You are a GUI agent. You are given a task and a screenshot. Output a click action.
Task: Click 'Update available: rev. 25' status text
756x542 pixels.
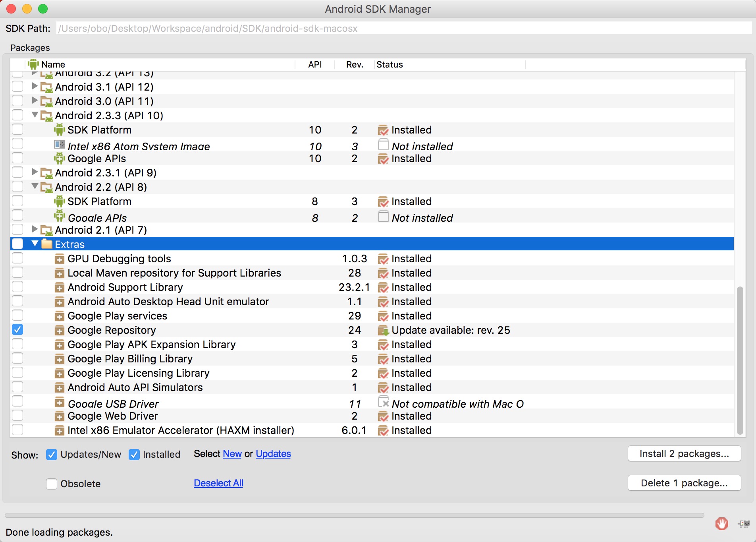pos(451,330)
